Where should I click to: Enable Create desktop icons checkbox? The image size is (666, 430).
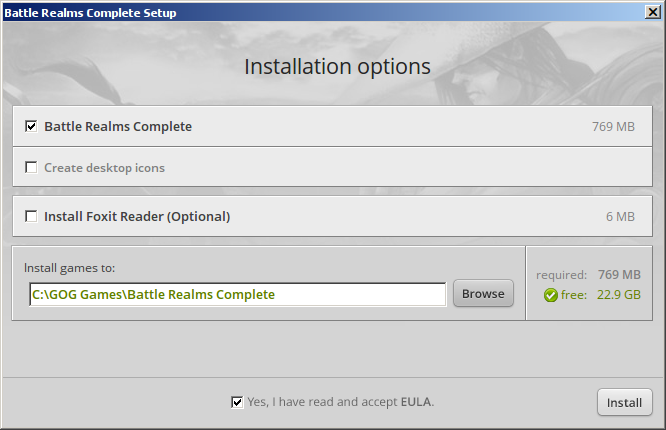31,167
